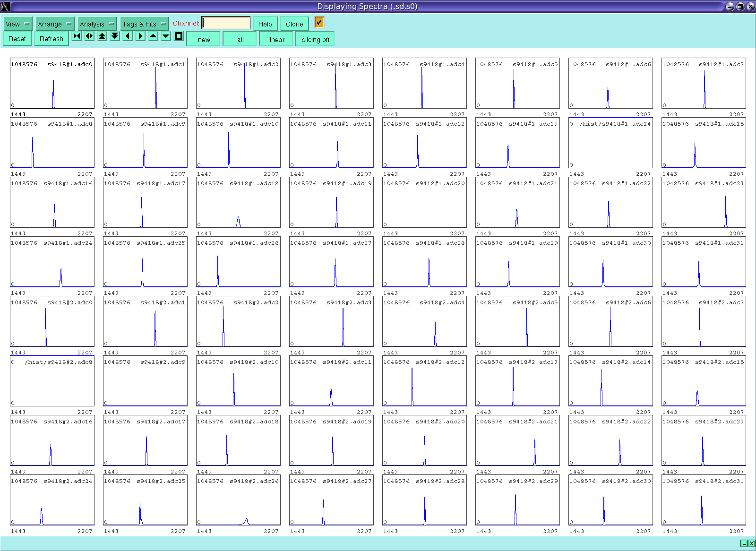Viewport: 756px width, 551px height.
Task: Select the s9418#1.adc0 spectrum panel
Action: (52, 83)
